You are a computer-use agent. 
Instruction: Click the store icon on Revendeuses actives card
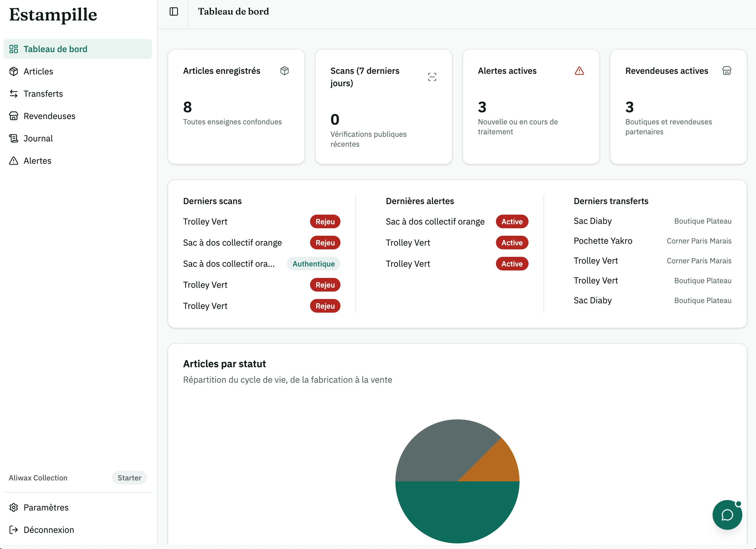click(727, 71)
